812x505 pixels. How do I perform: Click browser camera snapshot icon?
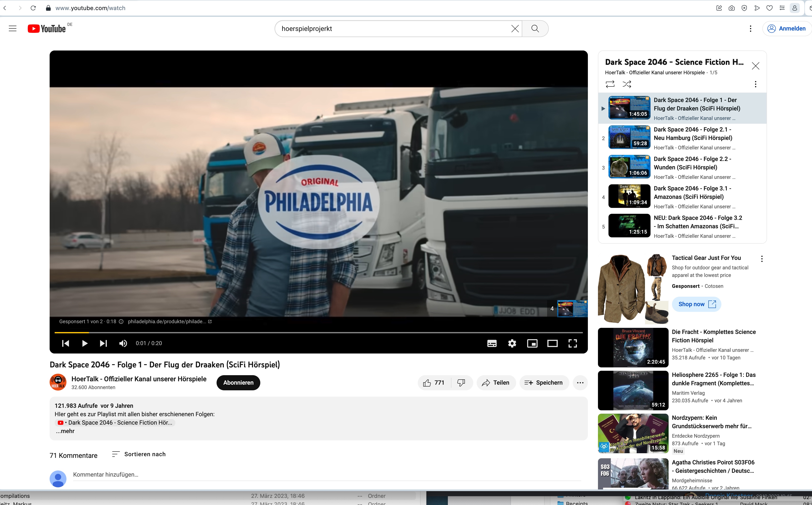[731, 8]
